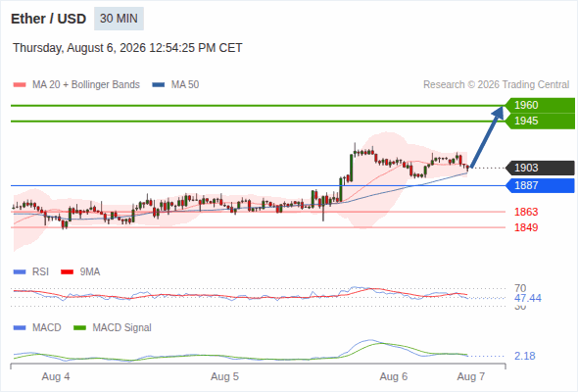Toggle the MACD Signal legend entry

click(113, 327)
